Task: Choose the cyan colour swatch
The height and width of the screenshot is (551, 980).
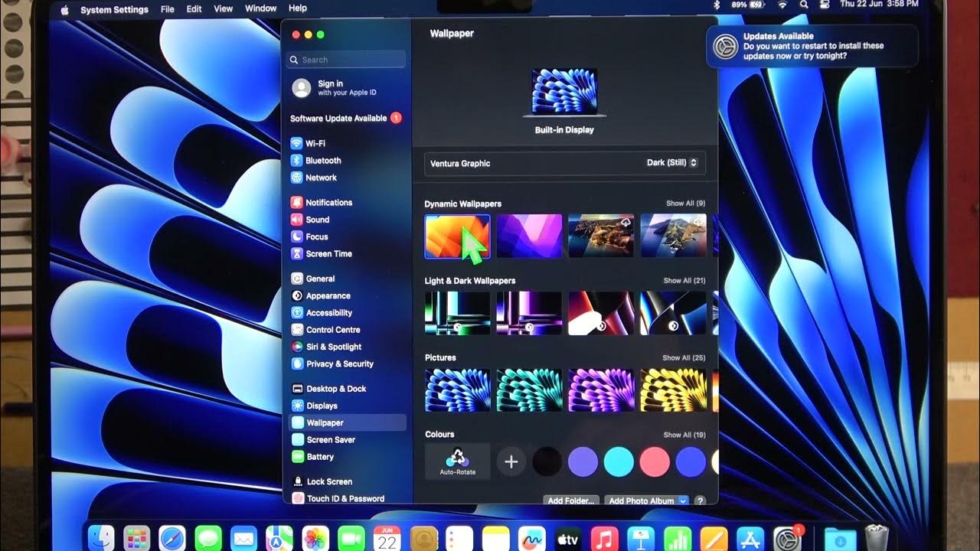Action: (619, 461)
